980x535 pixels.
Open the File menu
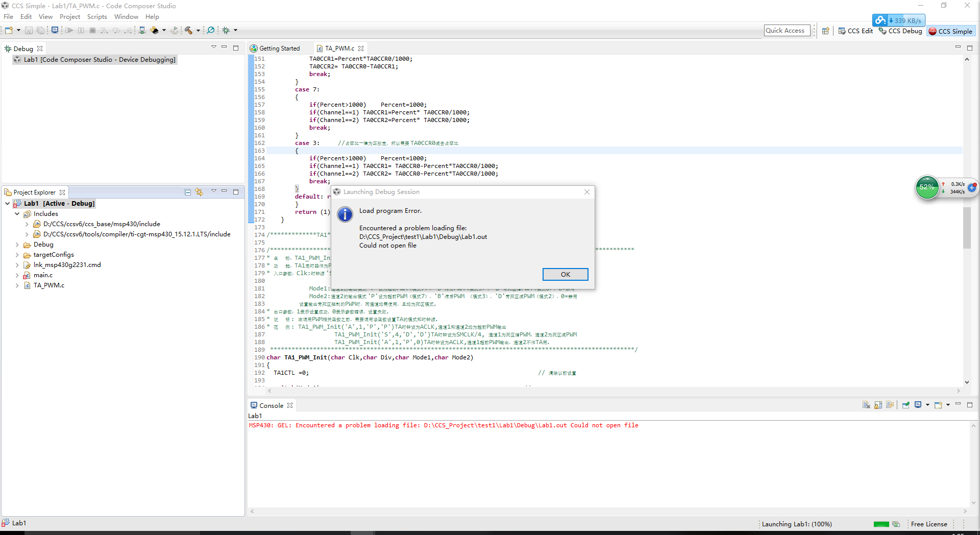[x=9, y=17]
